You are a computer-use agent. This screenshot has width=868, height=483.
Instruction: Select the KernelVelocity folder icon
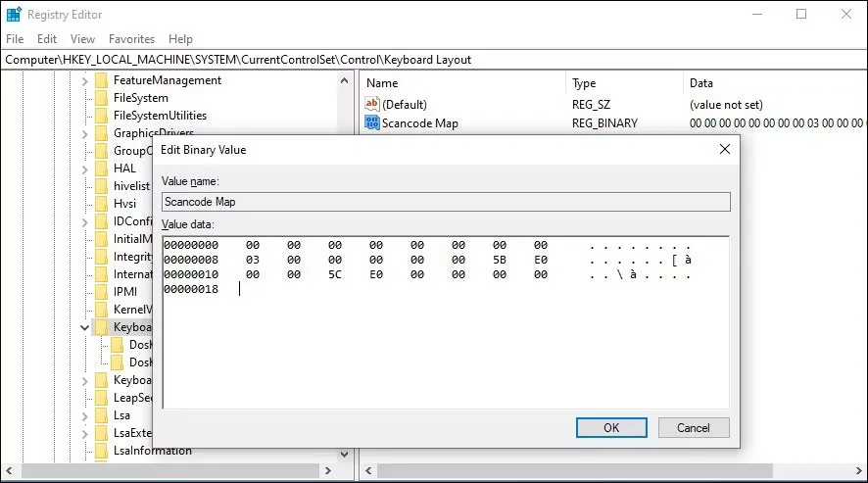coord(101,310)
